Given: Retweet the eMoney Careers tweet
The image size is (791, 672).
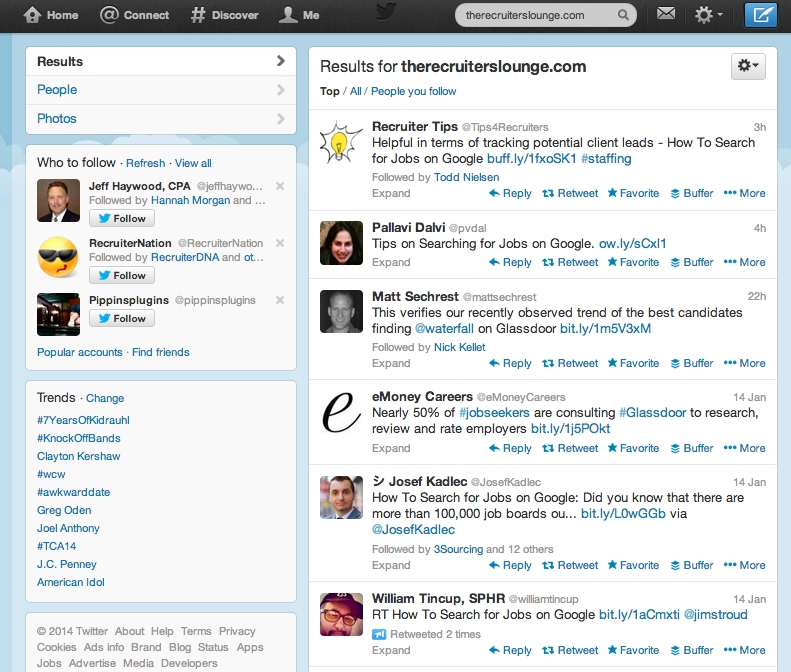Looking at the screenshot, I should tap(570, 448).
